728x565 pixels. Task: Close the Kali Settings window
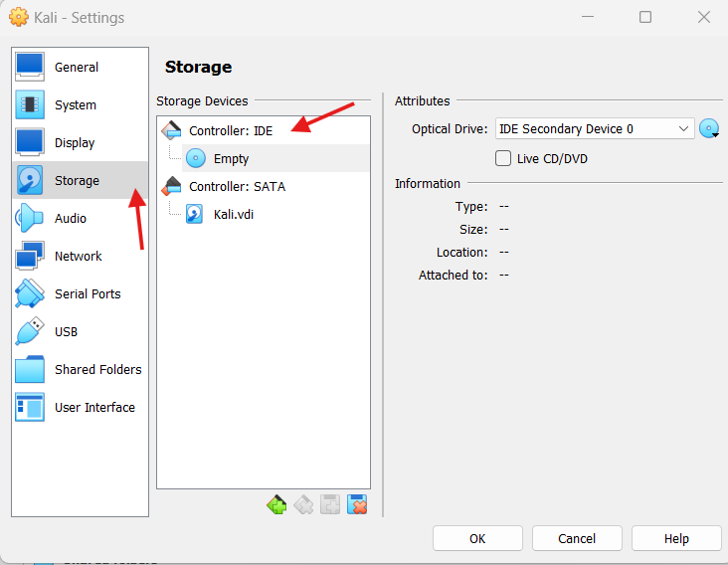pyautogui.click(x=704, y=17)
